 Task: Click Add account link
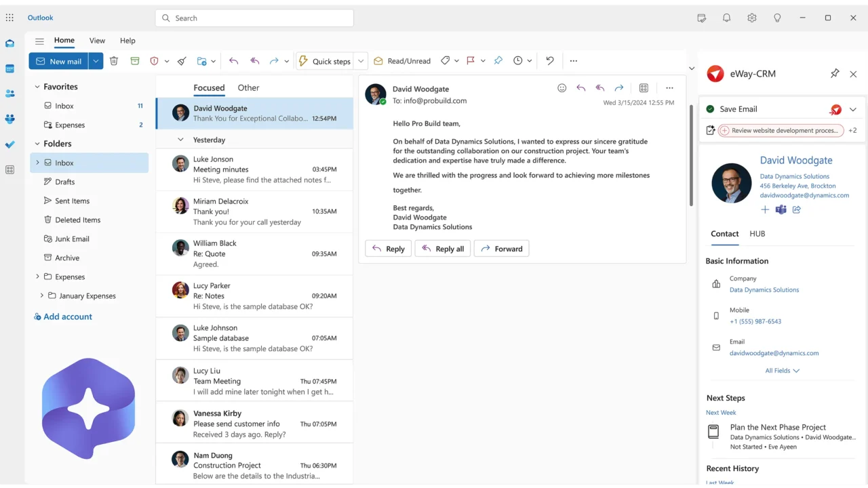[x=63, y=317]
